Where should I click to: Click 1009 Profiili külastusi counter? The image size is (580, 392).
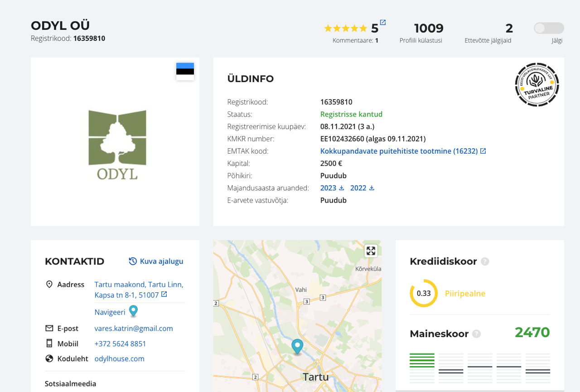tap(421, 33)
